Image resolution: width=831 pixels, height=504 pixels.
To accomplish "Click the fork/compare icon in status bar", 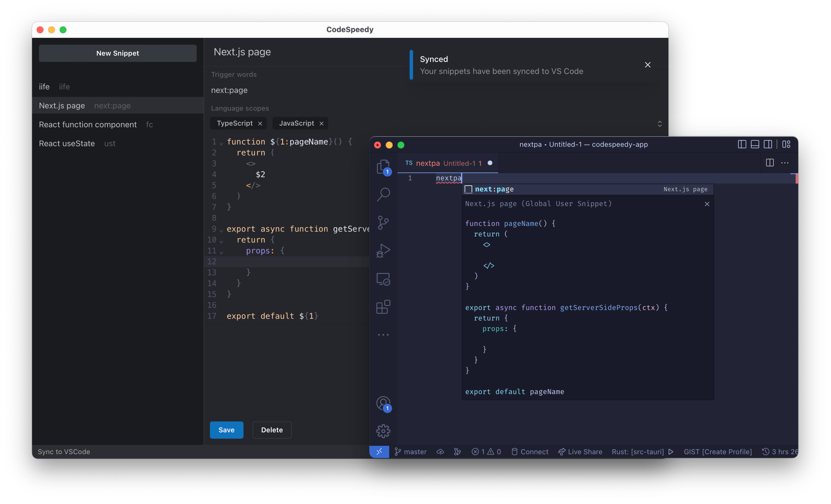I will point(457,452).
